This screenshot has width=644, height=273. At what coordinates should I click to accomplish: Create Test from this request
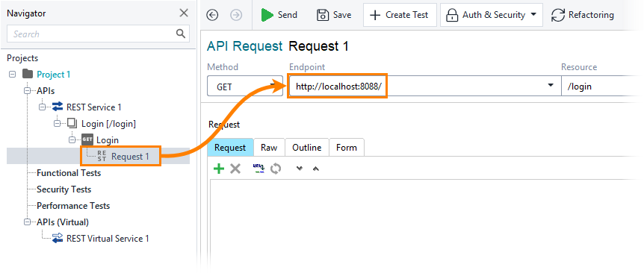point(400,15)
